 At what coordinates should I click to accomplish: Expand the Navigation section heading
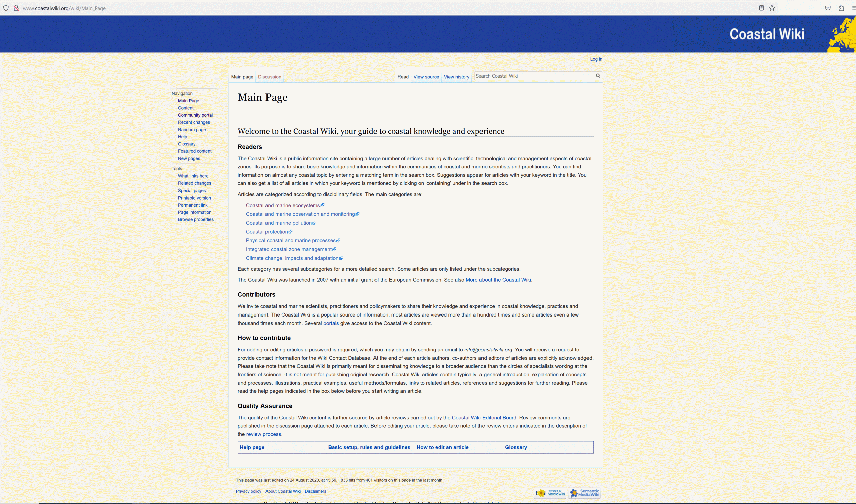click(x=182, y=93)
